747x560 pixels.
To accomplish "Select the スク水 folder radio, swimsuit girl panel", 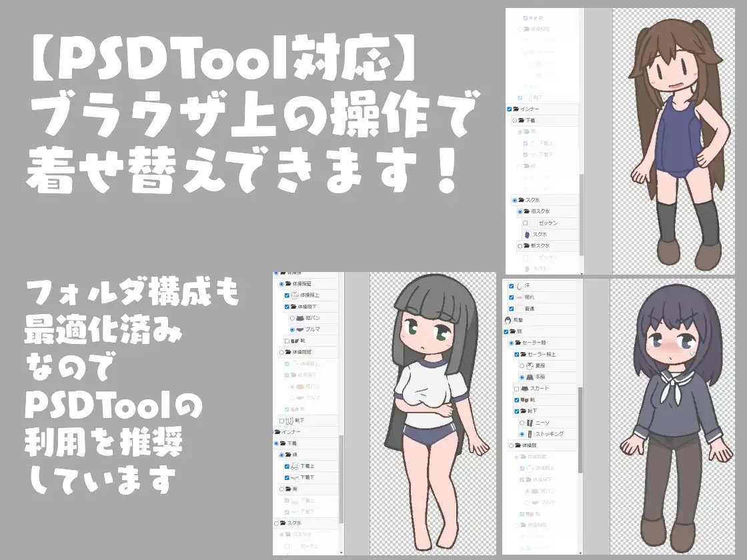I will pyautogui.click(x=514, y=200).
